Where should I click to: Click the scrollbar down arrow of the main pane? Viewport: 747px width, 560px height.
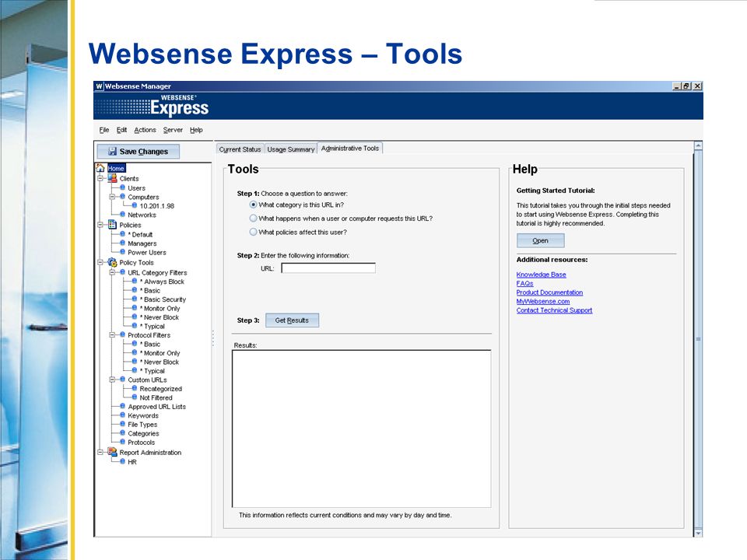tap(698, 534)
